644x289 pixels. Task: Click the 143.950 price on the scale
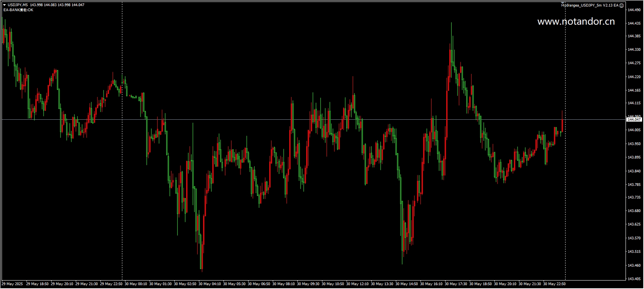coord(634,144)
